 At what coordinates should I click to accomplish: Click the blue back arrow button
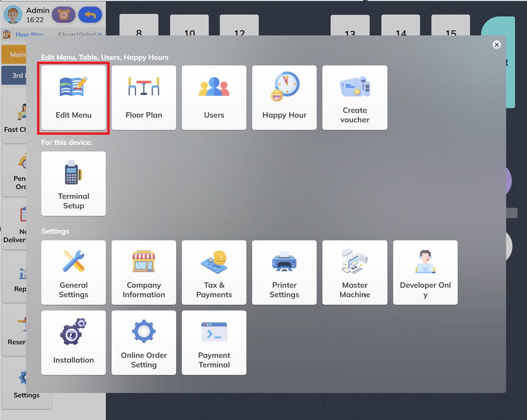point(90,15)
